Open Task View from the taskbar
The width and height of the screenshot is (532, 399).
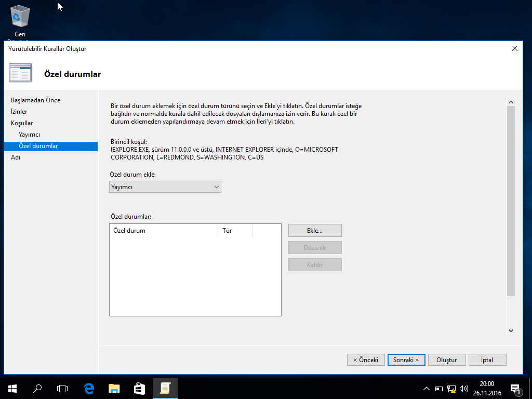pos(62,388)
